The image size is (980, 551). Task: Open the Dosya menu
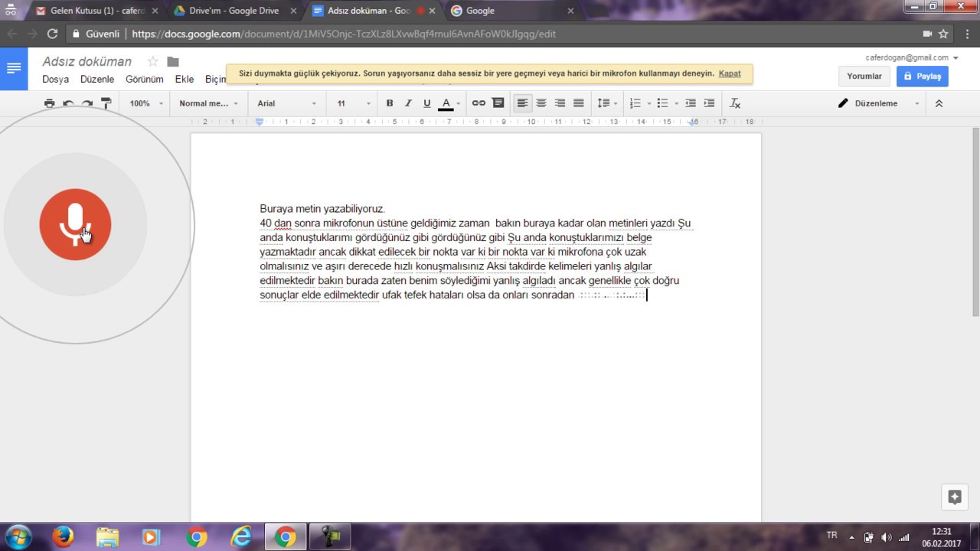pos(55,80)
